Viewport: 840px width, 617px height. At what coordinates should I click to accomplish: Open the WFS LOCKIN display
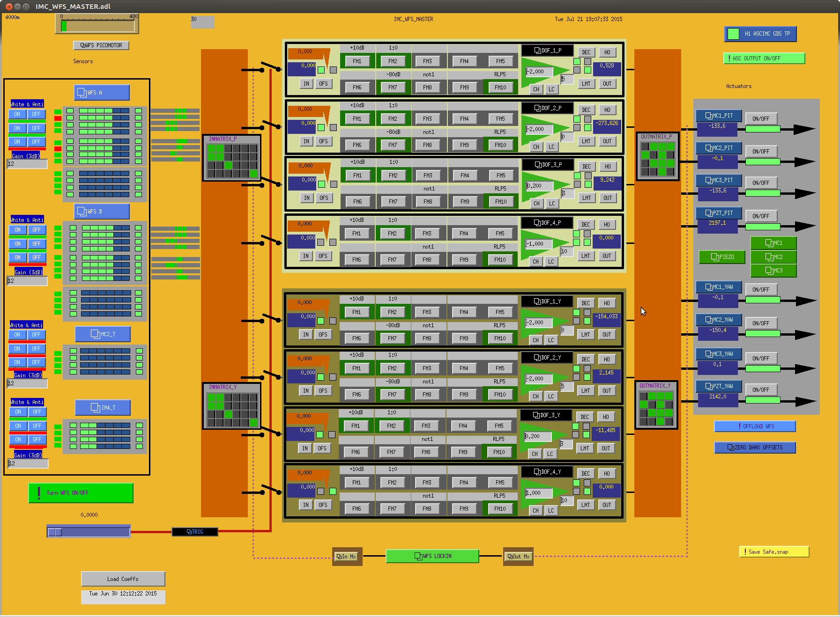coord(432,556)
